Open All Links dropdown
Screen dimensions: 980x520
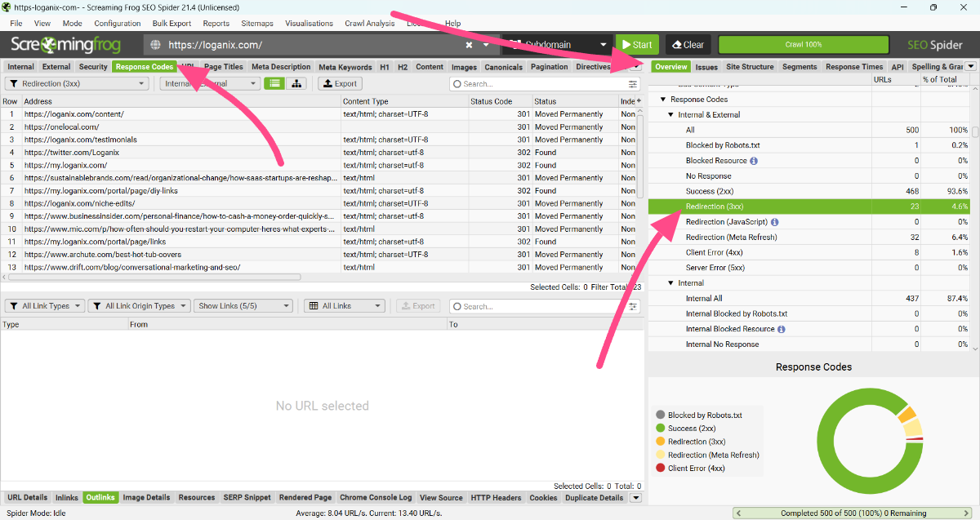tap(344, 306)
